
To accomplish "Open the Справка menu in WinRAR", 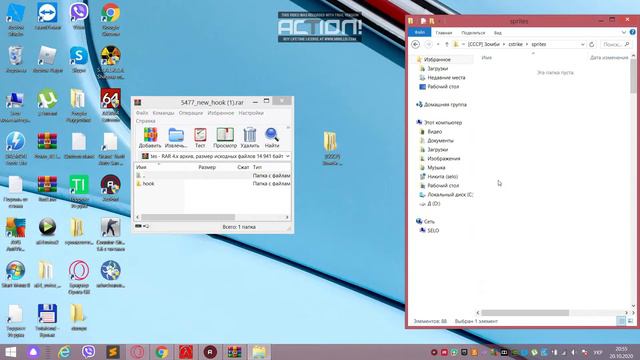I will [x=145, y=121].
